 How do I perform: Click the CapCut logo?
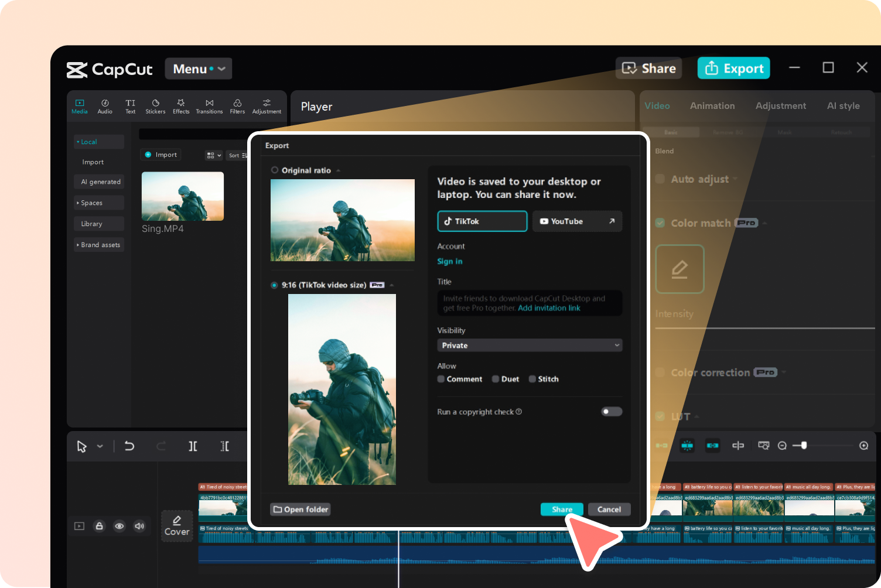[x=110, y=70]
